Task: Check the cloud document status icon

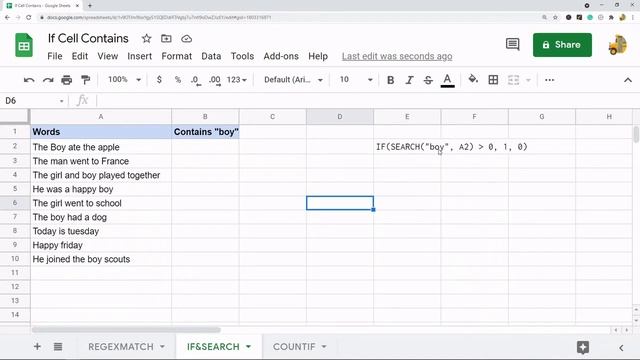Action: click(x=187, y=39)
